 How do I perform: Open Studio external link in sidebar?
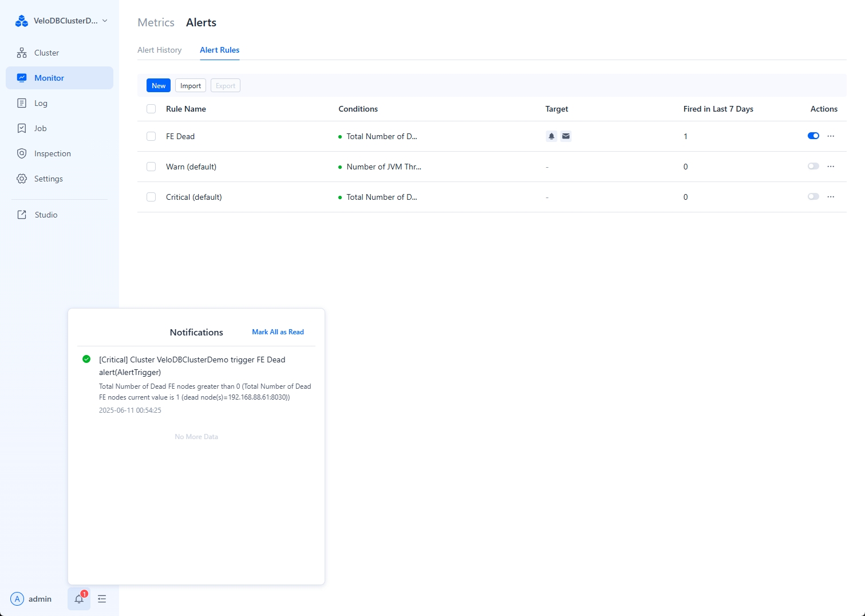(x=46, y=215)
